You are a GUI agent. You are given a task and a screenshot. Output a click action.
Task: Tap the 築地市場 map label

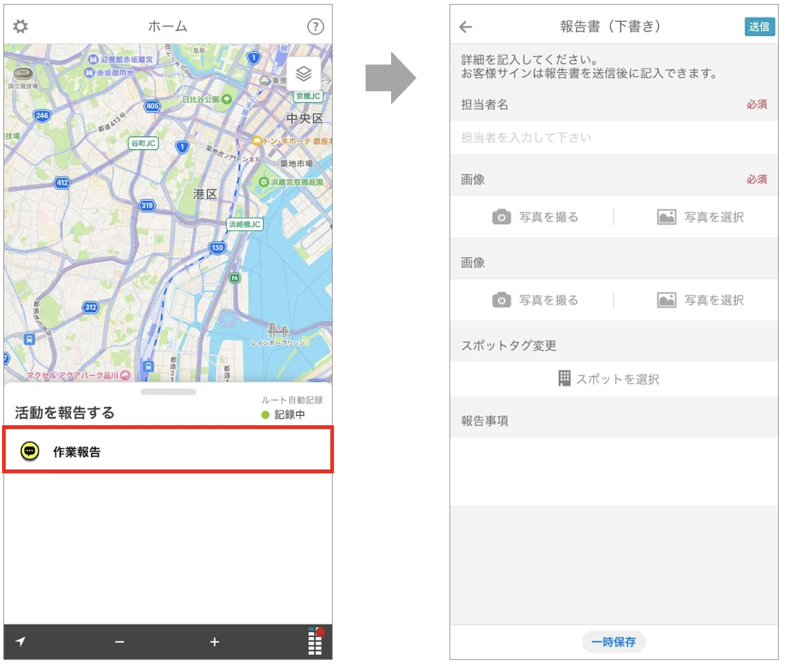pyautogui.click(x=297, y=164)
